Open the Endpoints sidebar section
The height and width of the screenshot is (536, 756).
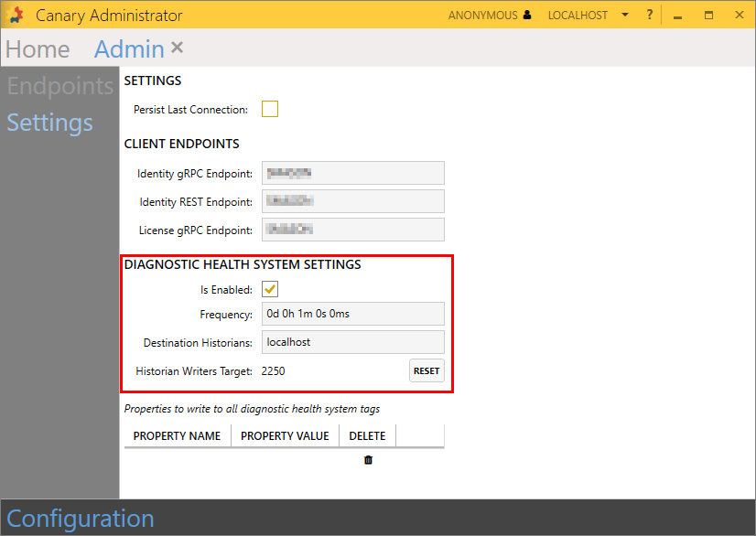pyautogui.click(x=60, y=86)
